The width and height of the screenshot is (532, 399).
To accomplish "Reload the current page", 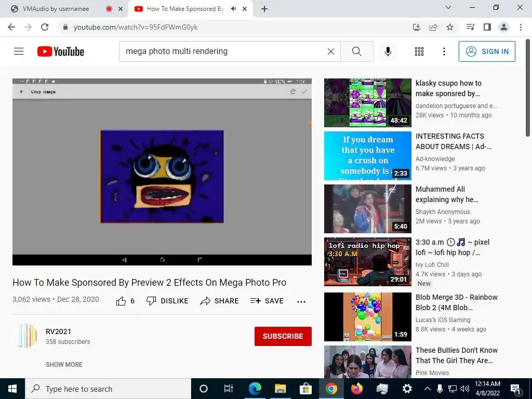I will point(45,27).
